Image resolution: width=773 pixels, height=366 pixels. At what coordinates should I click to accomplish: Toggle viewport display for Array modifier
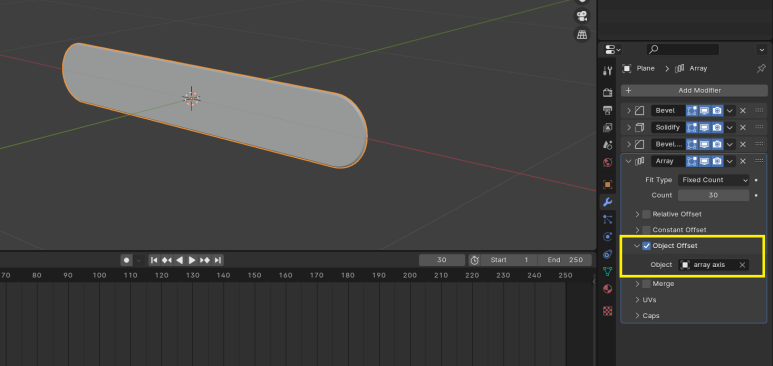click(704, 161)
